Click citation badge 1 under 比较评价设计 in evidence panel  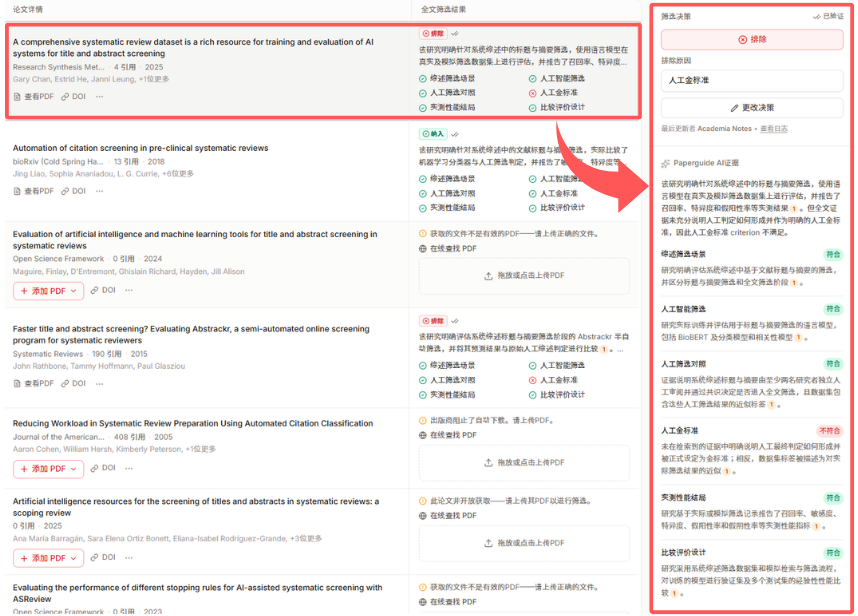[674, 594]
